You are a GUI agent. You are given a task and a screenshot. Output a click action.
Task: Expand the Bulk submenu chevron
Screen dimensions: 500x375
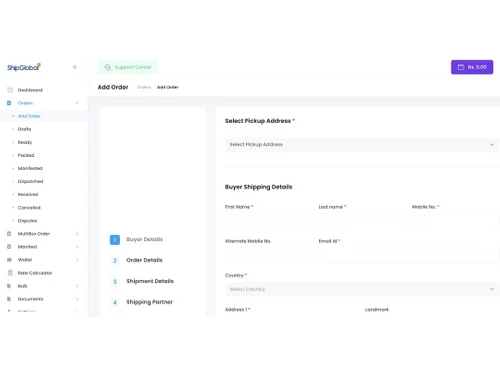coord(77,286)
